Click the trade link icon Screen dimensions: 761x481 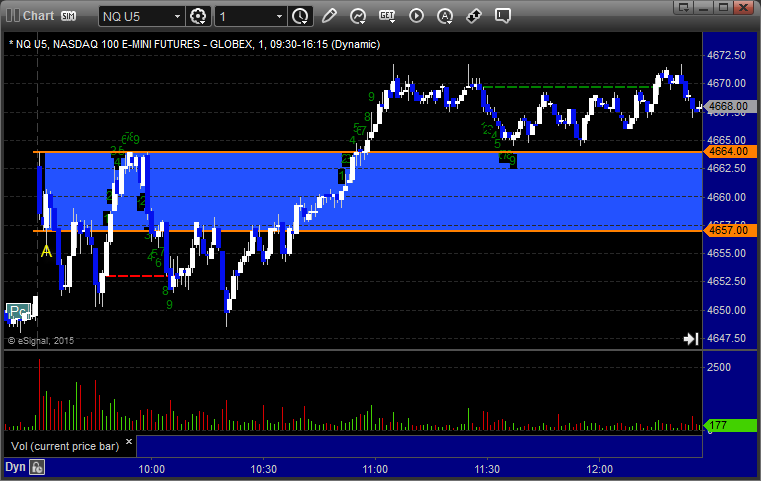(474, 16)
